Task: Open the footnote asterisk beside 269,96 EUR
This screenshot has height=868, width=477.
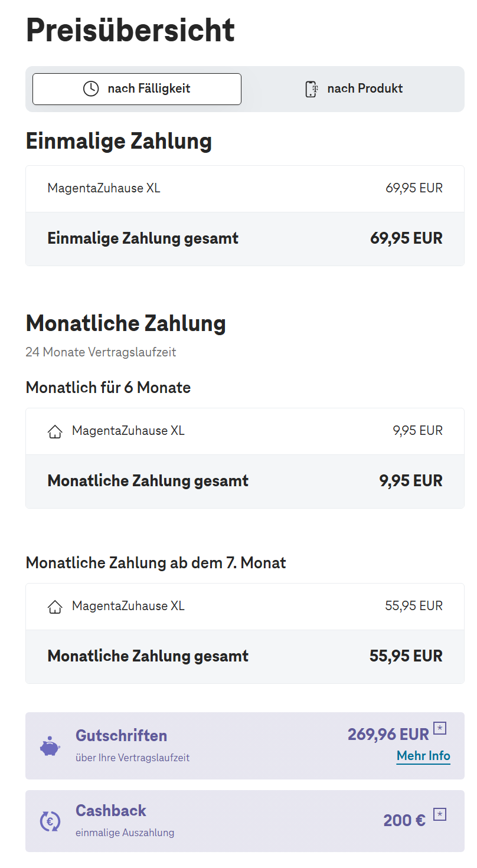Action: pos(440,728)
